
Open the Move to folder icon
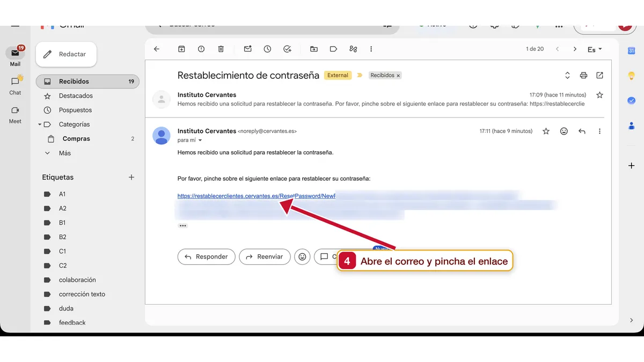[314, 49]
